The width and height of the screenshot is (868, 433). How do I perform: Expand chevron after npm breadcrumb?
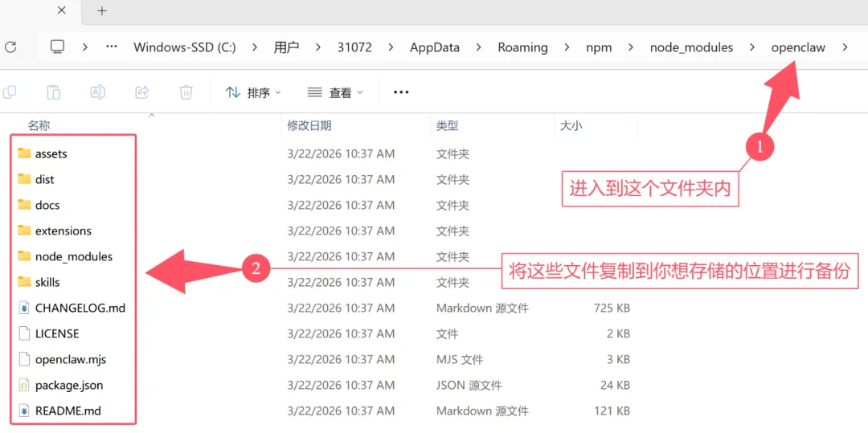coord(631,47)
